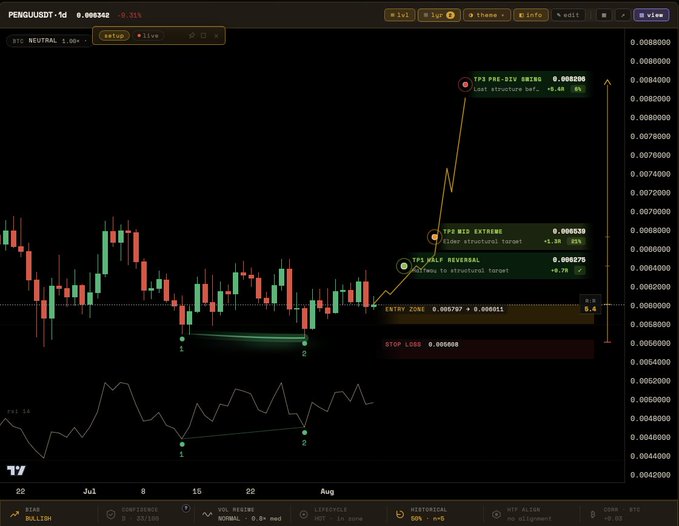Click the ENTRY ZONE label
Screen dimensions: 679x526
tap(405, 309)
